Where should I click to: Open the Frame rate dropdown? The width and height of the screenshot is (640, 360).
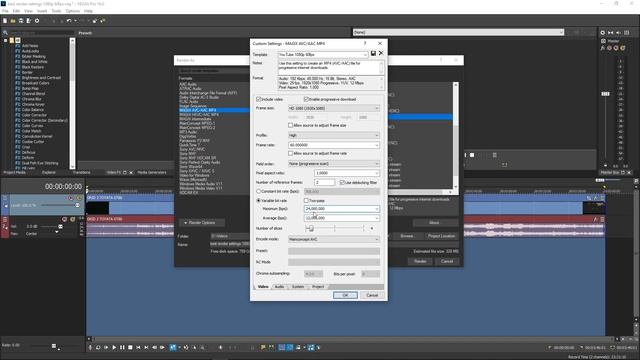click(x=334, y=145)
